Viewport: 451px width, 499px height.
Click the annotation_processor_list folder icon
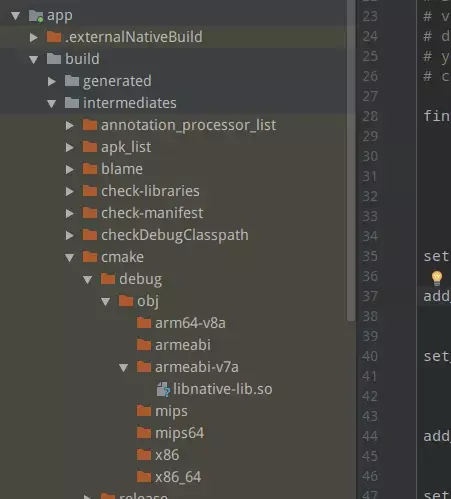click(x=90, y=125)
